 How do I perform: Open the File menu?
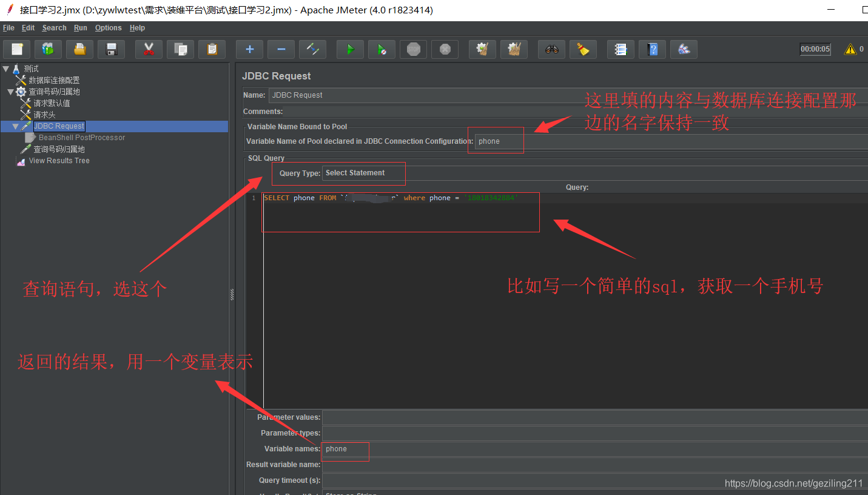8,28
